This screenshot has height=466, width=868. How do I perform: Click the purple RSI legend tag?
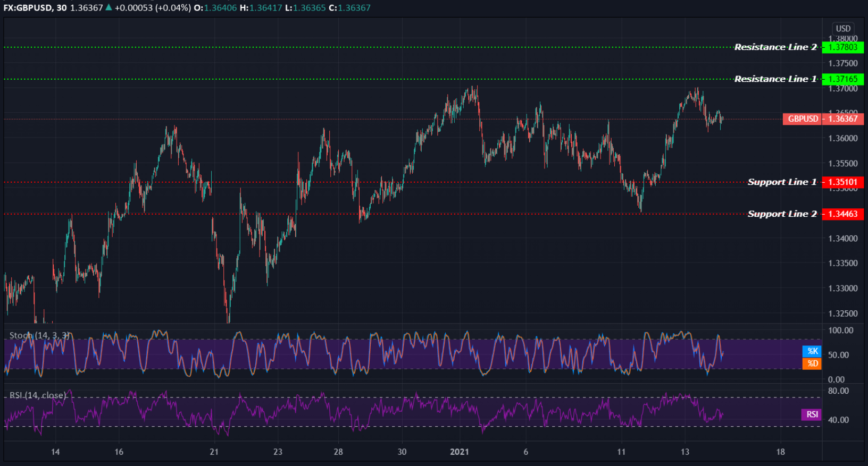(x=812, y=414)
